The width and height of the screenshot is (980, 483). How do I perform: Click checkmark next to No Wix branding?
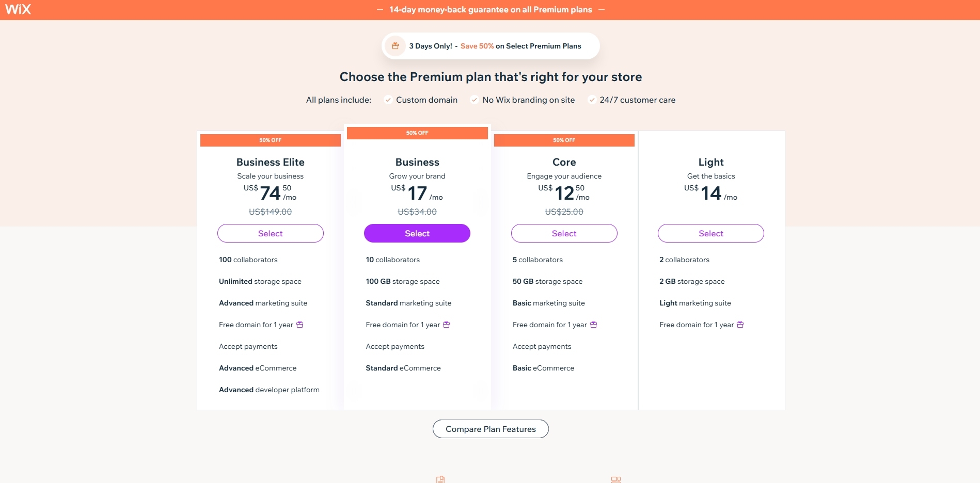coord(475,100)
